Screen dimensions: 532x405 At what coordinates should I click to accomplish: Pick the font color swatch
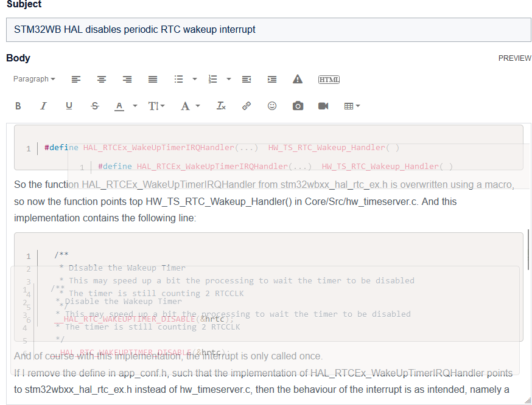click(120, 106)
